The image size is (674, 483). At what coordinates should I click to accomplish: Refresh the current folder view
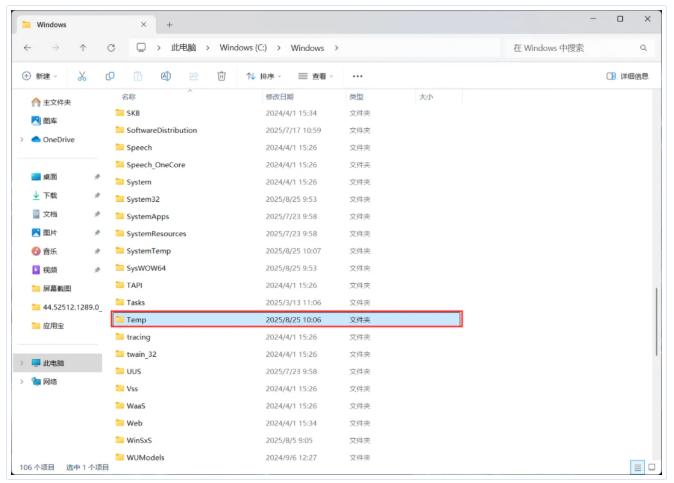click(111, 47)
